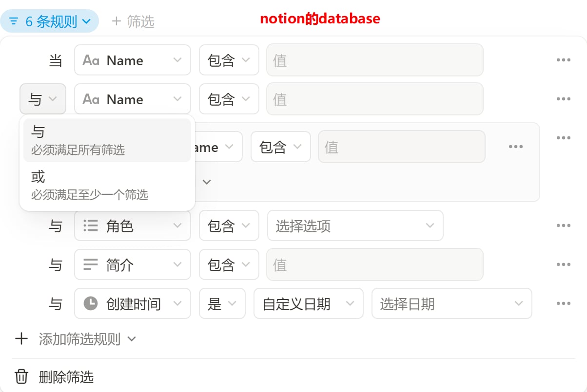Open the 自定义日期 dropdown

[309, 304]
